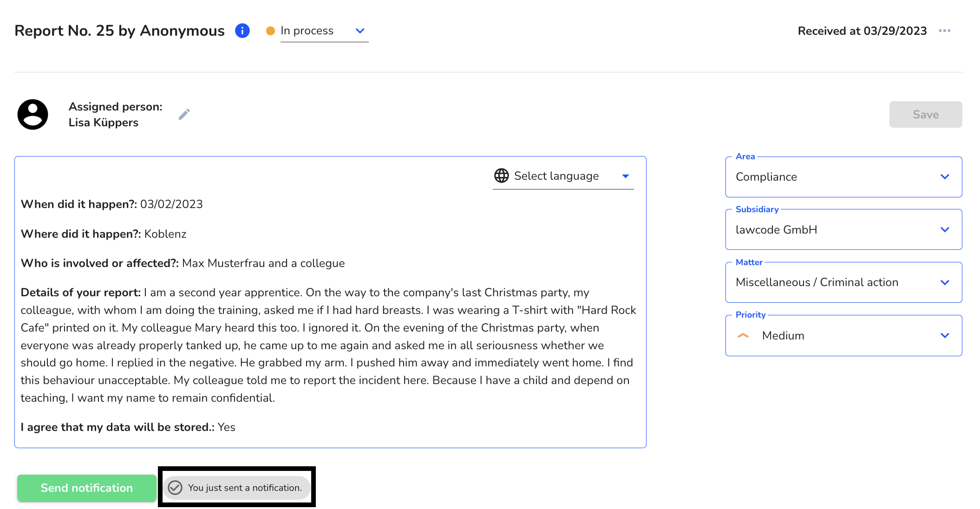Click the In Process status label tab
The height and width of the screenshot is (509, 980).
318,31
